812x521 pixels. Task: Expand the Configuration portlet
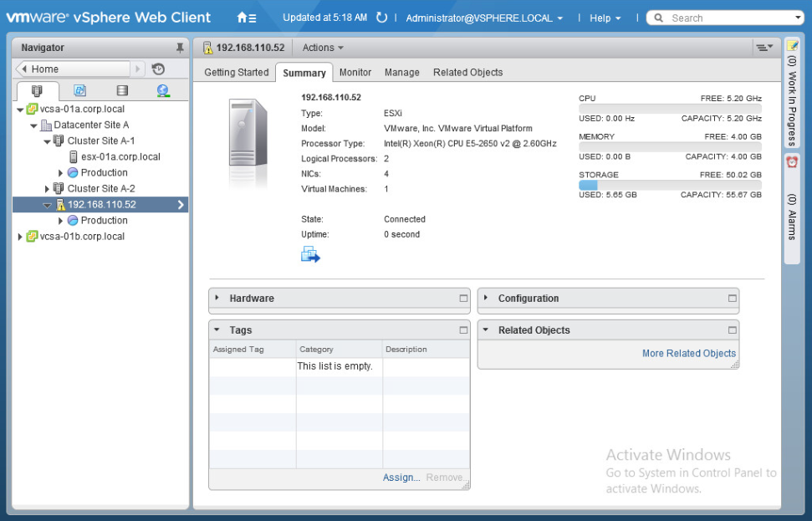[486, 298]
